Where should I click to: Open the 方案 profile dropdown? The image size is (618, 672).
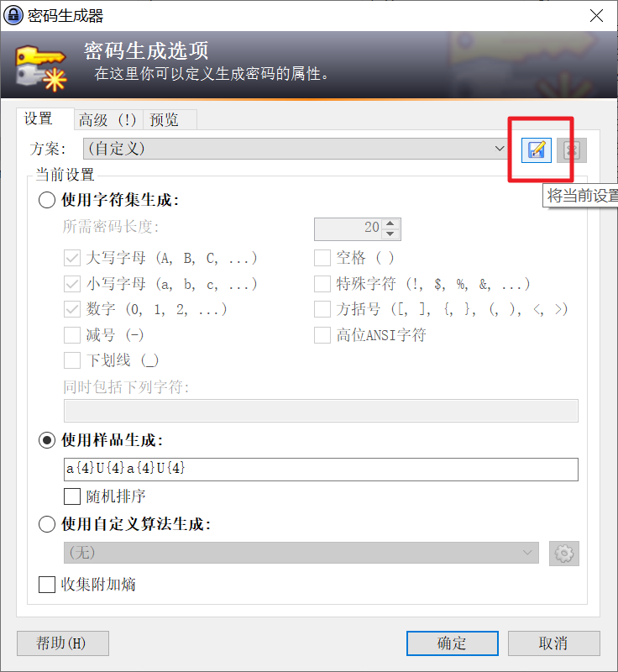click(296, 149)
